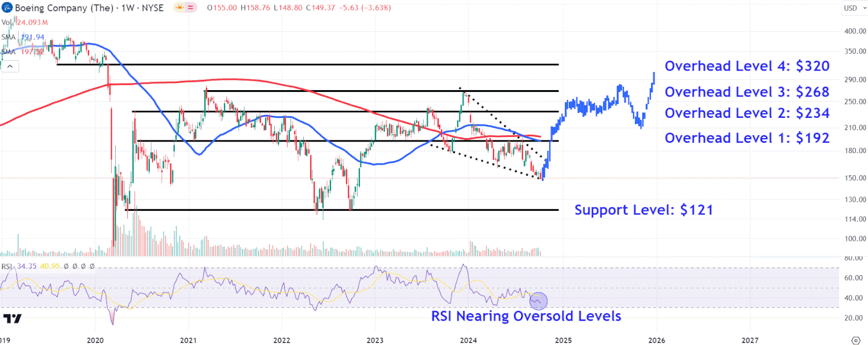Click the 2024 label on the time axis
Screen dimensions: 868x345
click(468, 339)
